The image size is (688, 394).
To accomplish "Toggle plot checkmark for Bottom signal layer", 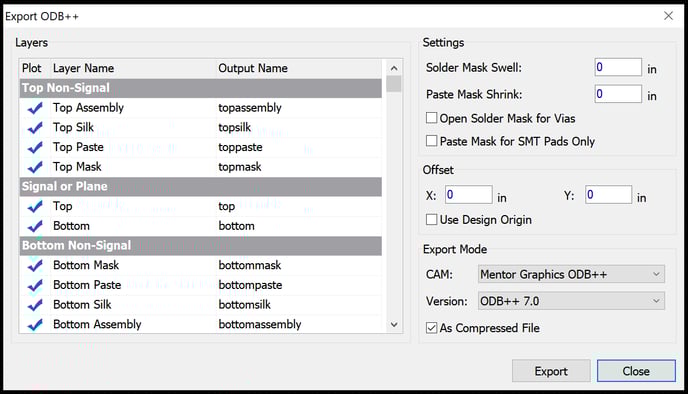I will click(x=35, y=226).
